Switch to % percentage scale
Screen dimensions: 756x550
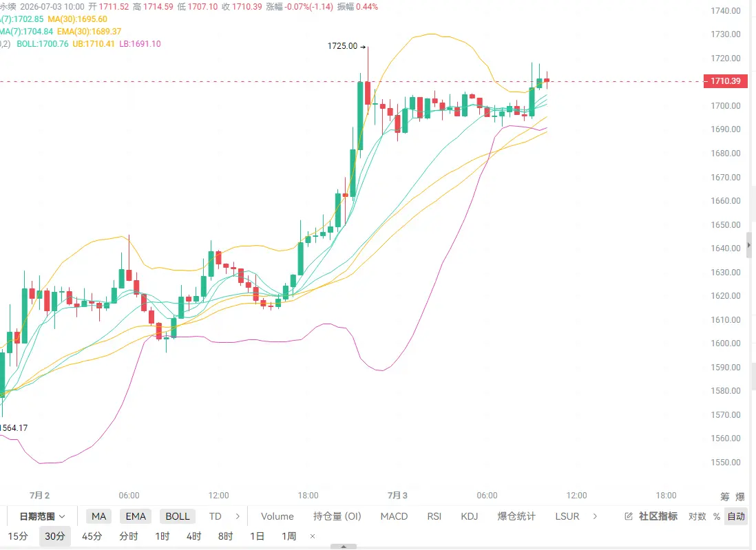point(717,517)
